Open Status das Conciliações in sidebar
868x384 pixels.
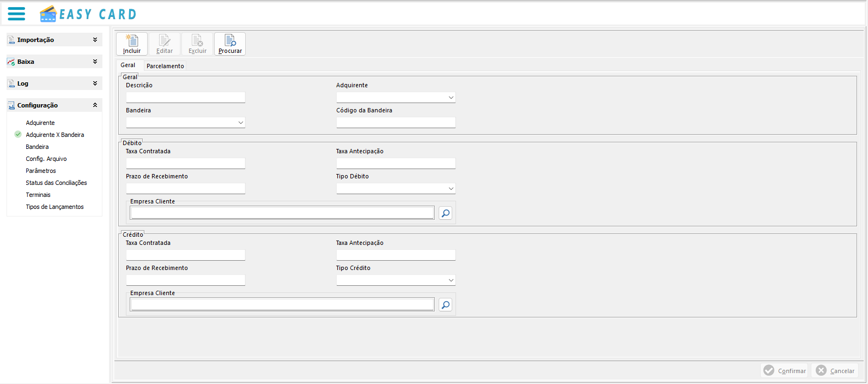point(56,183)
